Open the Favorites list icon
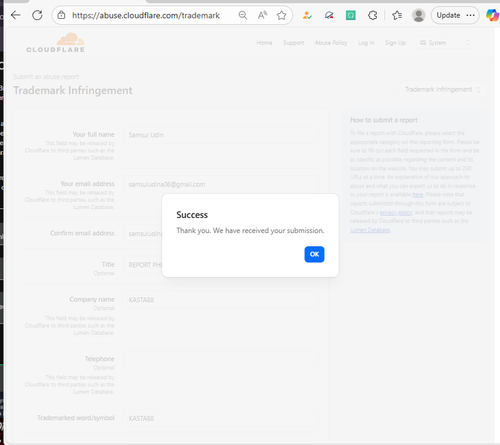500x445 pixels. 397,15
